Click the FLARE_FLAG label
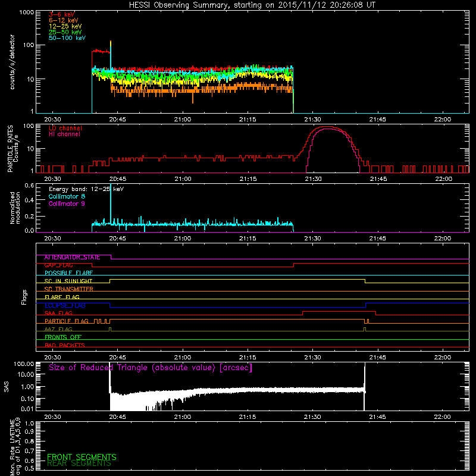 click(x=62, y=297)
